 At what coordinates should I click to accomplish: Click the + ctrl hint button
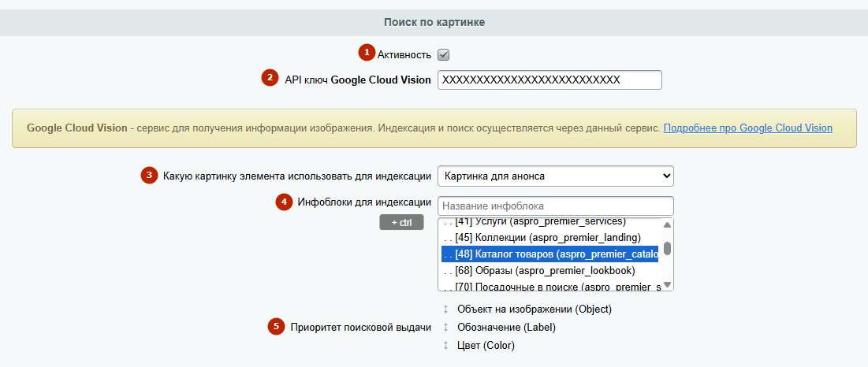coord(401,223)
